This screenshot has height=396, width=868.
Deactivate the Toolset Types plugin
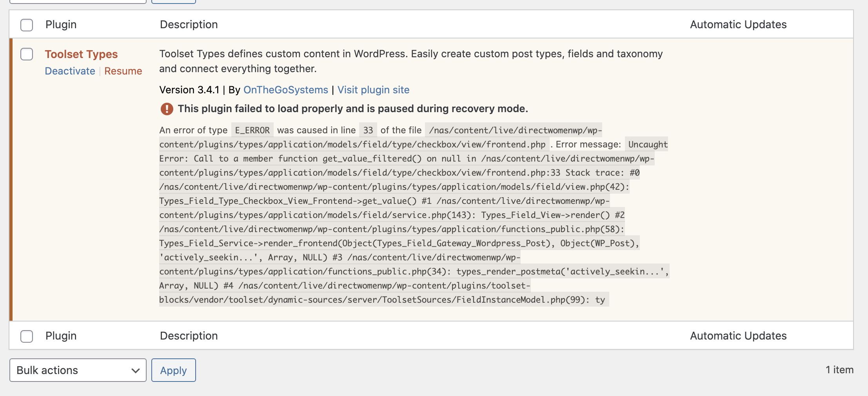70,71
